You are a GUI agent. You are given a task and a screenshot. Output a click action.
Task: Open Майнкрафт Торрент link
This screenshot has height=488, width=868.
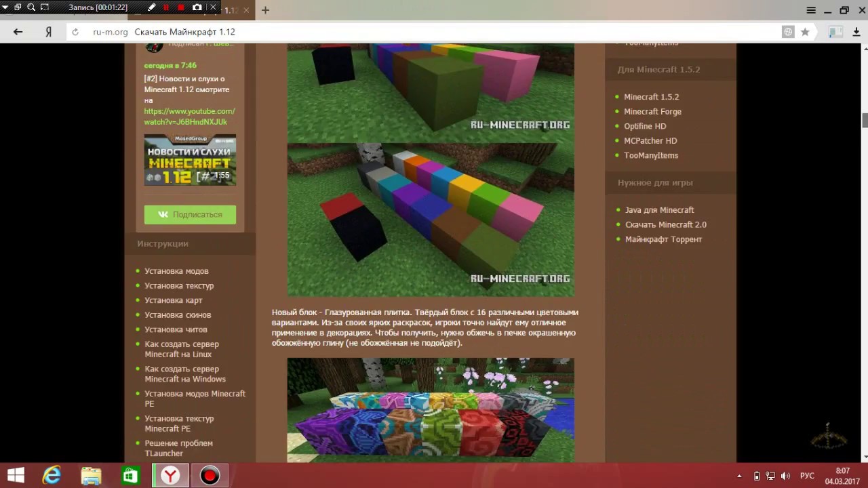[x=663, y=239]
